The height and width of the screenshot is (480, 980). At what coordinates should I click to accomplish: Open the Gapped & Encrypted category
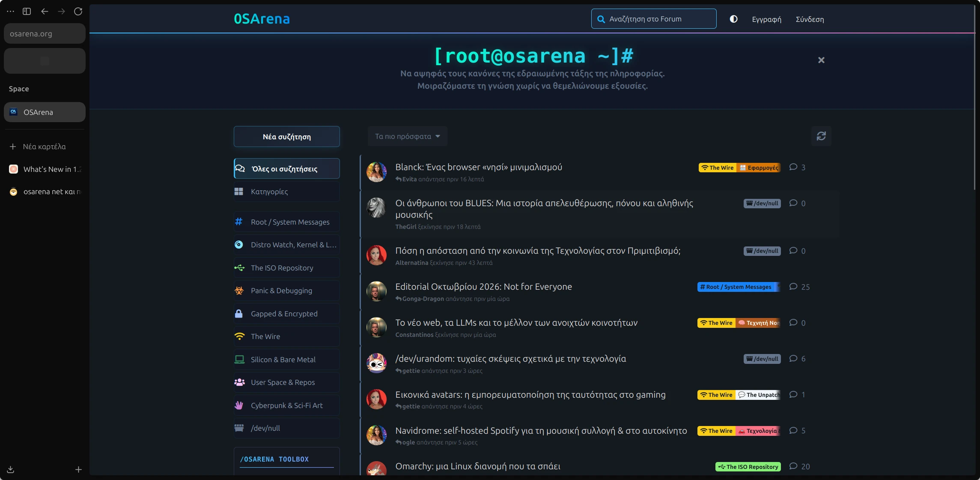(x=287, y=313)
